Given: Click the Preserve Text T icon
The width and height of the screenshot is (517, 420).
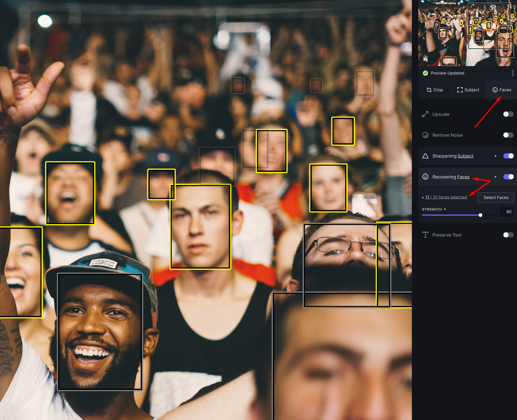Looking at the screenshot, I should [425, 235].
